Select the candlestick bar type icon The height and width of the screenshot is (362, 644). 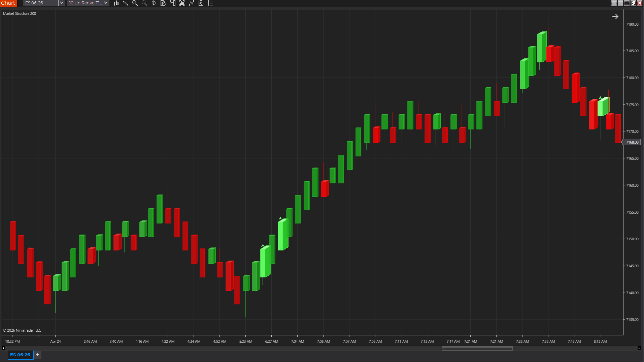(116, 3)
